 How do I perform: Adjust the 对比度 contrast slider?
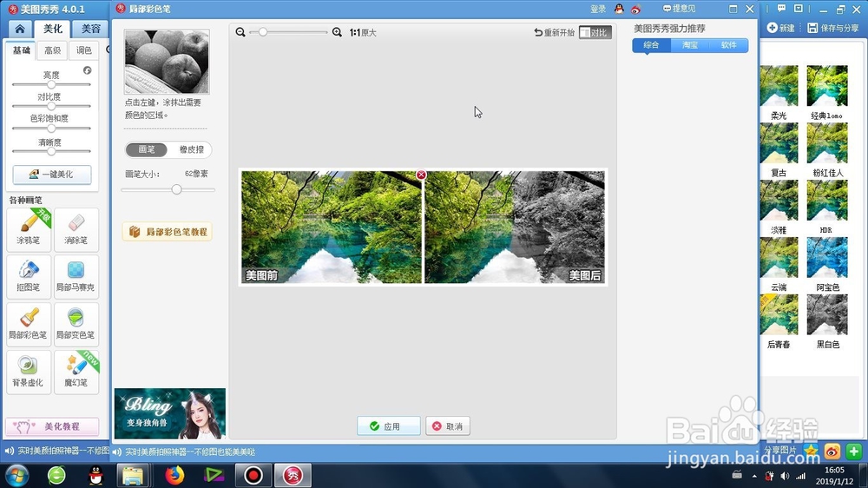51,106
